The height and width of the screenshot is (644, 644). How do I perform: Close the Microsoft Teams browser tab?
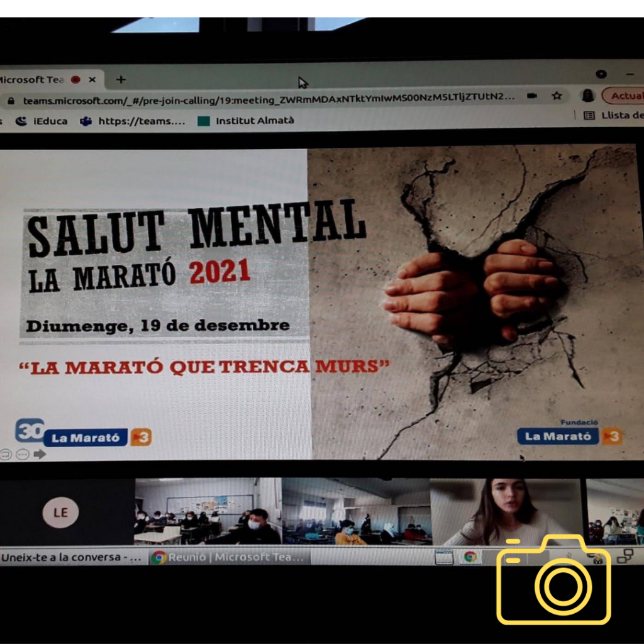92,80
